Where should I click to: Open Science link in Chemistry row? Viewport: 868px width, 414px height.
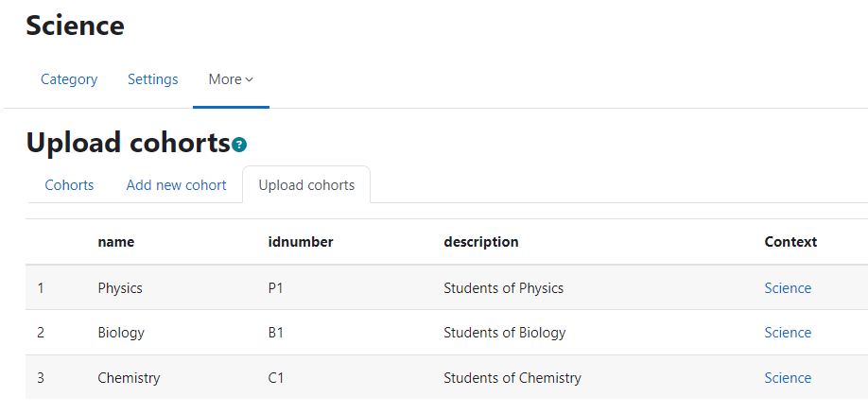click(x=788, y=378)
